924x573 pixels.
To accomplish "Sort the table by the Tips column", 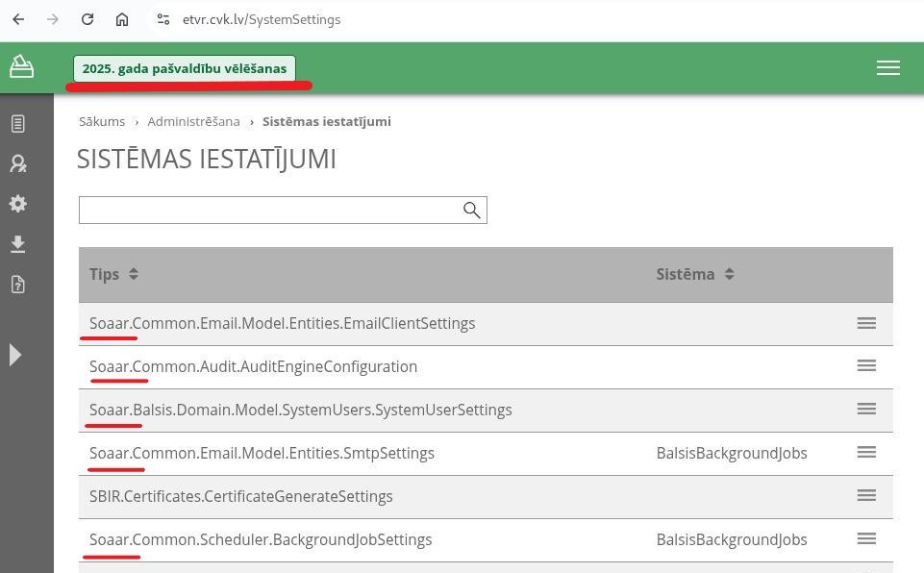I will click(133, 274).
